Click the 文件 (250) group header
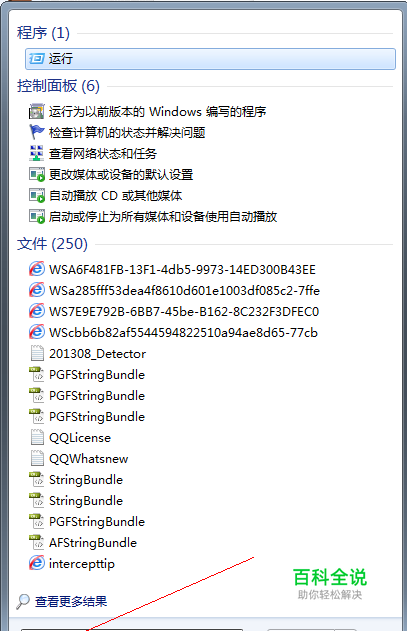This screenshot has height=631, width=407. [x=52, y=244]
